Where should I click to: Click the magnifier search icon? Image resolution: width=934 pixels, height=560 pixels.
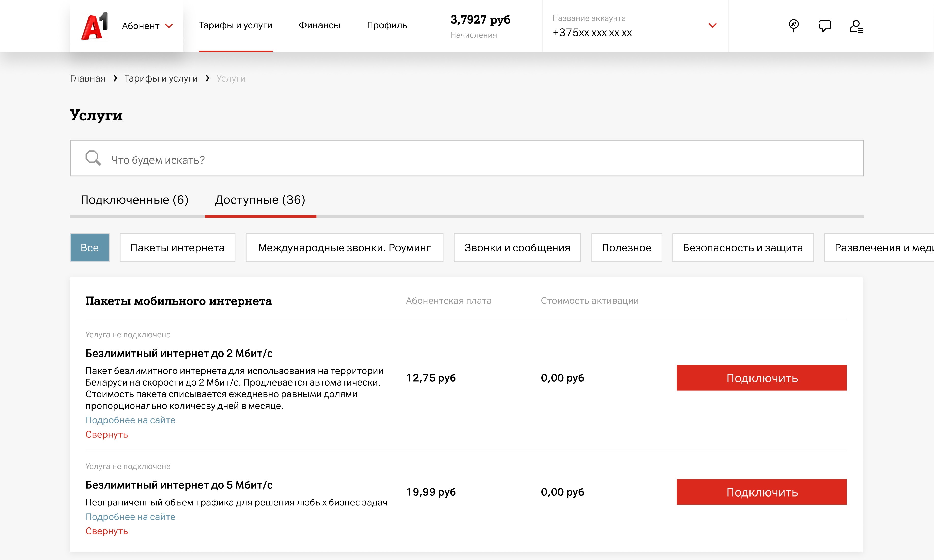coord(93,158)
